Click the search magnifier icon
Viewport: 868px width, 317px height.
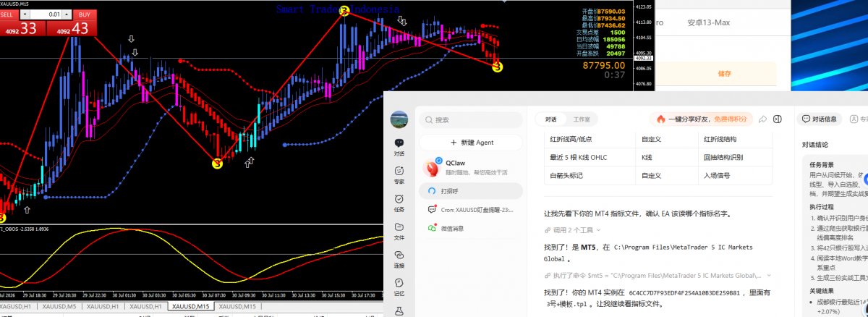click(x=429, y=120)
